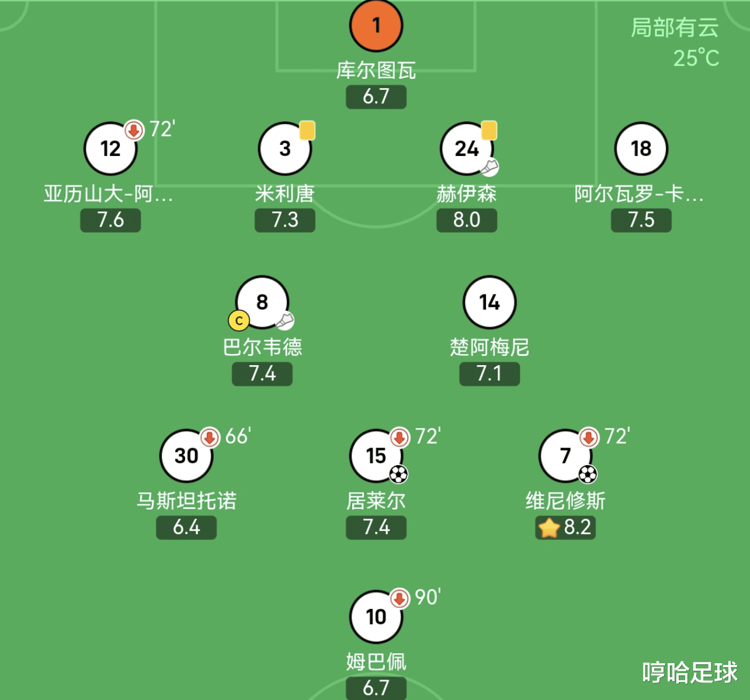Viewport: 750px width, 700px height.
Task: Click the 7.3 rating under 米利唐
Action: 285,220
